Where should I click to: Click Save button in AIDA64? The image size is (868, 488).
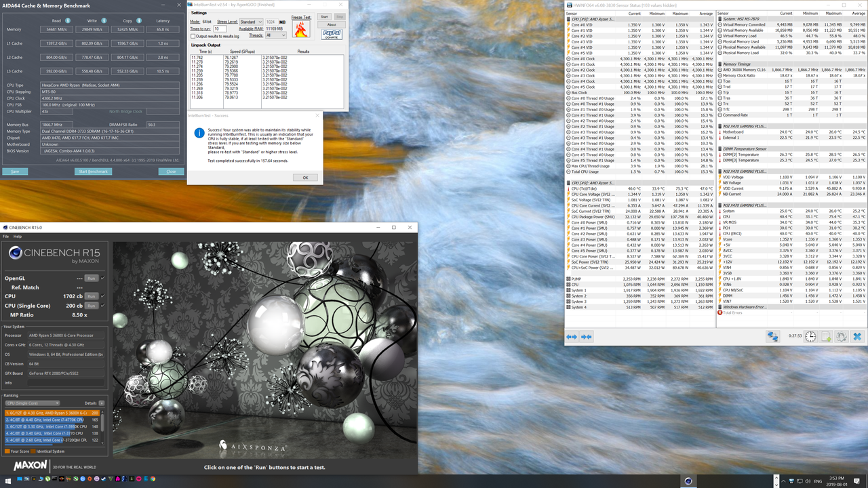(15, 171)
